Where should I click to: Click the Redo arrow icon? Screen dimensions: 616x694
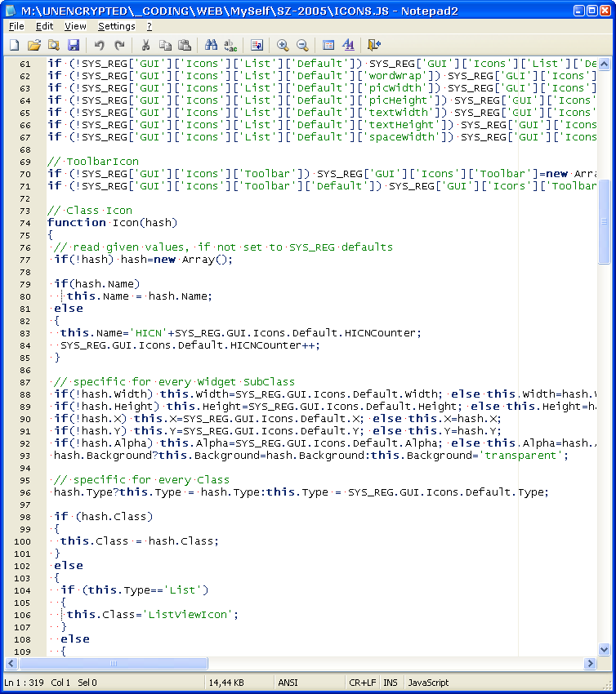119,45
